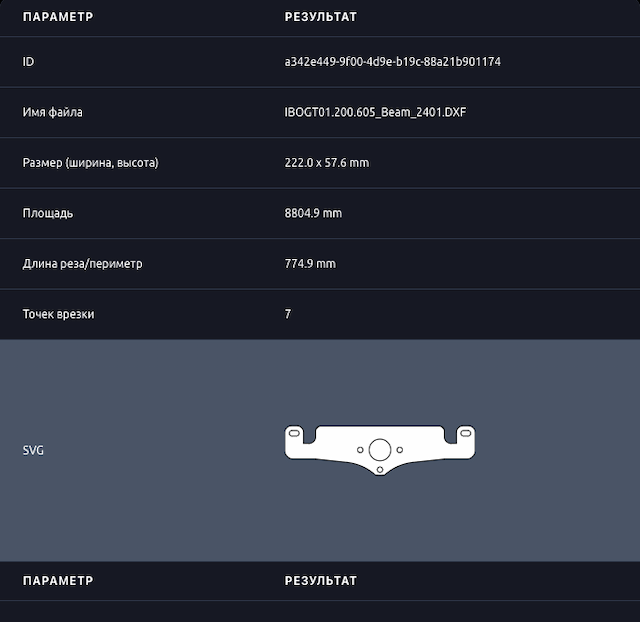This screenshot has height=622, width=640.
Task: Click the Размер (ширина, высота) label
Action: click(x=90, y=163)
